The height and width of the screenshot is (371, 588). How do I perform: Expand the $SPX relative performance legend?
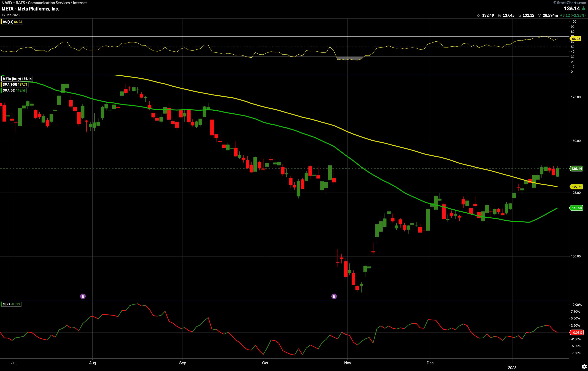11,304
